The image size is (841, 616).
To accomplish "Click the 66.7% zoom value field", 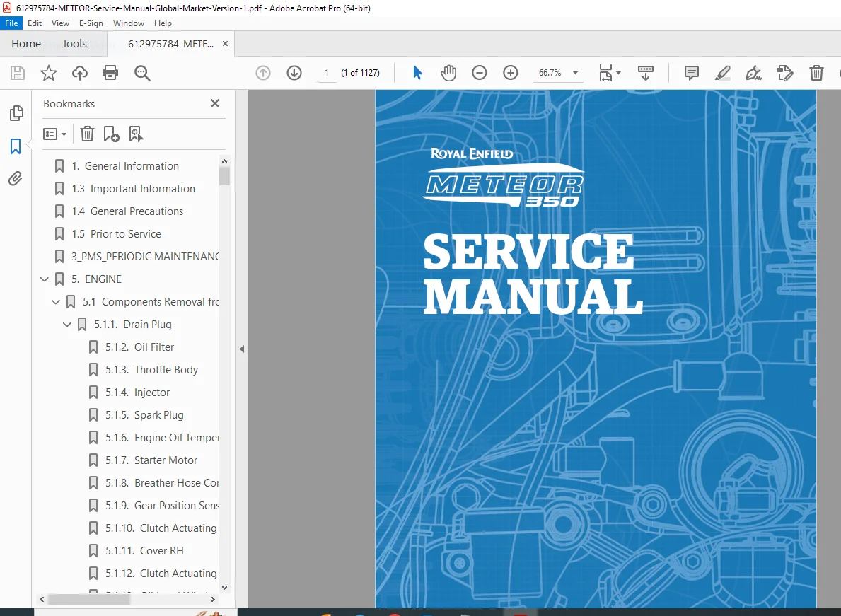I will (x=550, y=72).
